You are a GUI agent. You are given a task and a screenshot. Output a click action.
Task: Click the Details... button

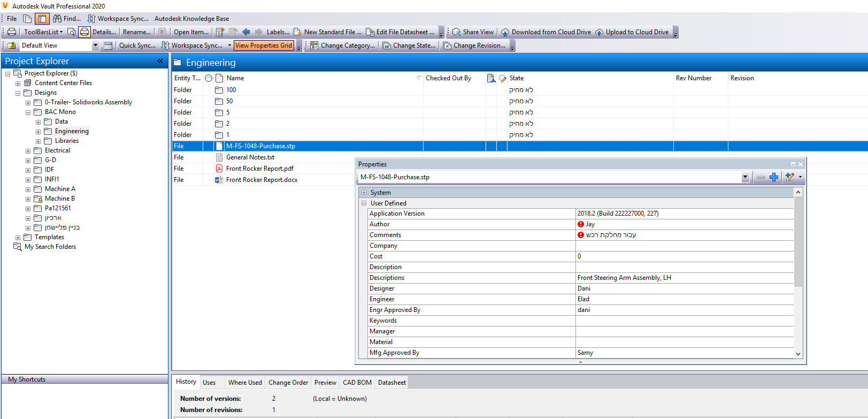104,32
